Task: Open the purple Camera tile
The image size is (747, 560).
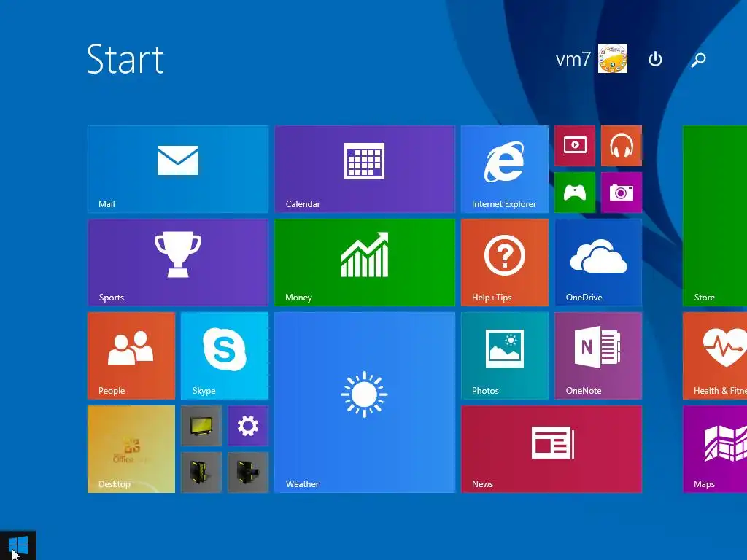Action: pyautogui.click(x=622, y=192)
